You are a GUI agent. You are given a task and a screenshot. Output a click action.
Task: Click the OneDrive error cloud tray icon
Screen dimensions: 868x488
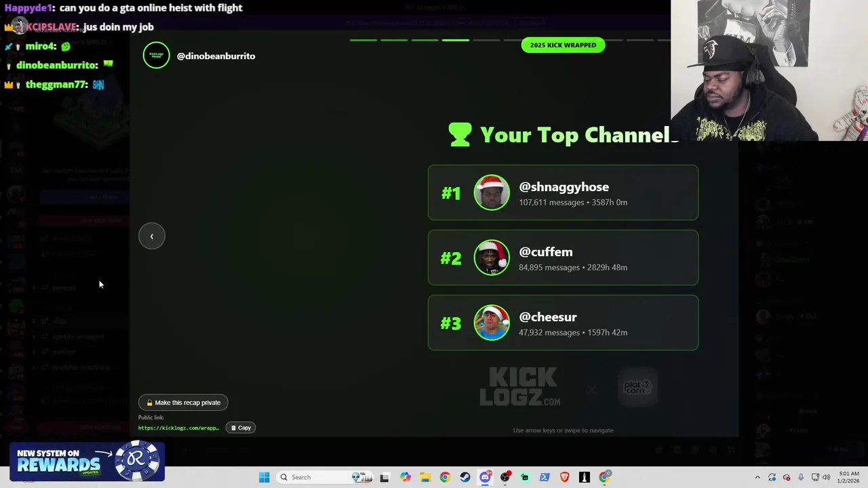coord(787,477)
